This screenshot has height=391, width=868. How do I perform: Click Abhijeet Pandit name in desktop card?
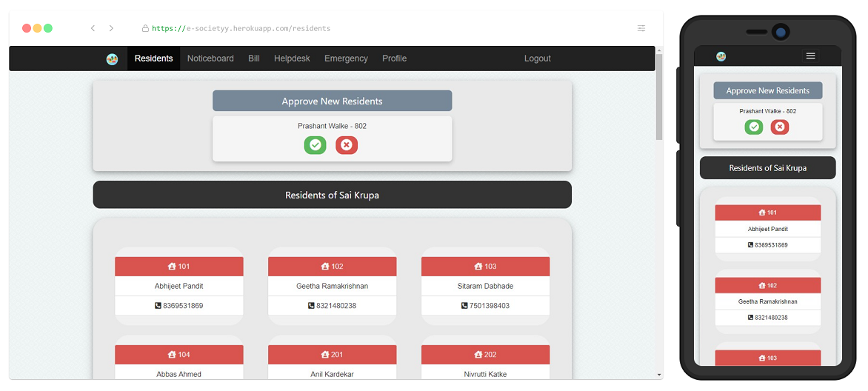pyautogui.click(x=178, y=287)
